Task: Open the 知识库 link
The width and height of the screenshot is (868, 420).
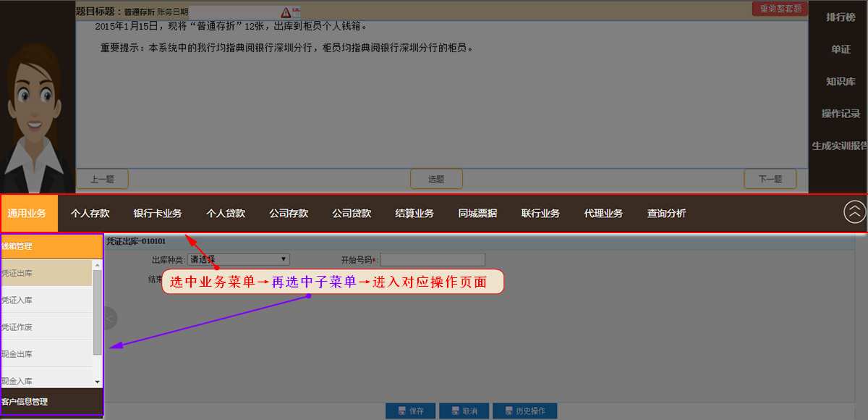Action: (841, 82)
